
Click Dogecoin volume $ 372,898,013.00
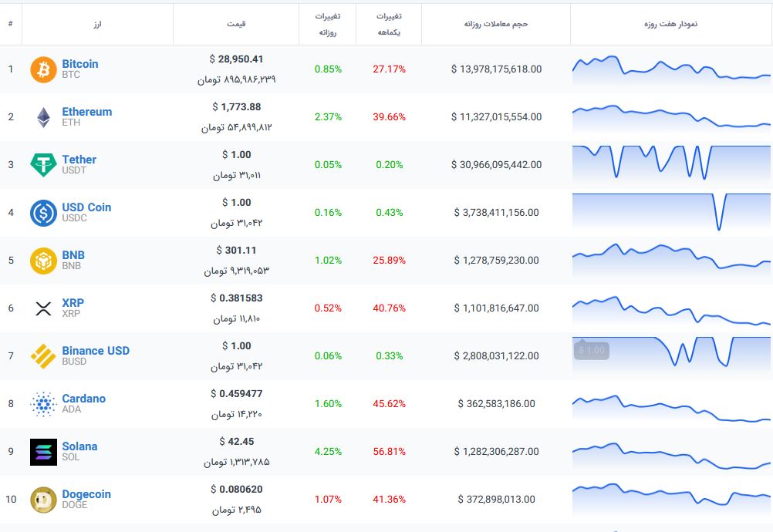pyautogui.click(x=496, y=499)
